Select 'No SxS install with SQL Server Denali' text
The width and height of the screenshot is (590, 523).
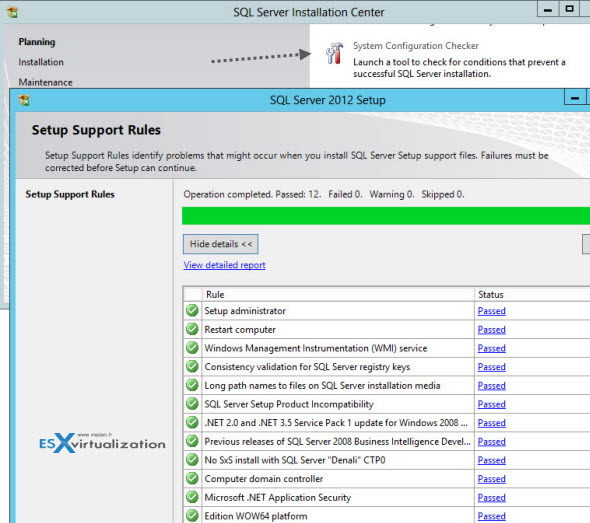[x=295, y=460]
